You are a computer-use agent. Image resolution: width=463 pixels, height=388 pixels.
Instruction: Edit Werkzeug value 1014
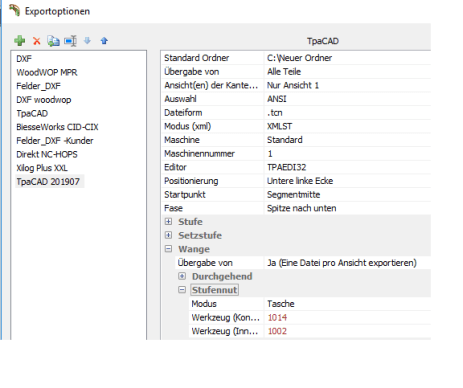[348, 318]
